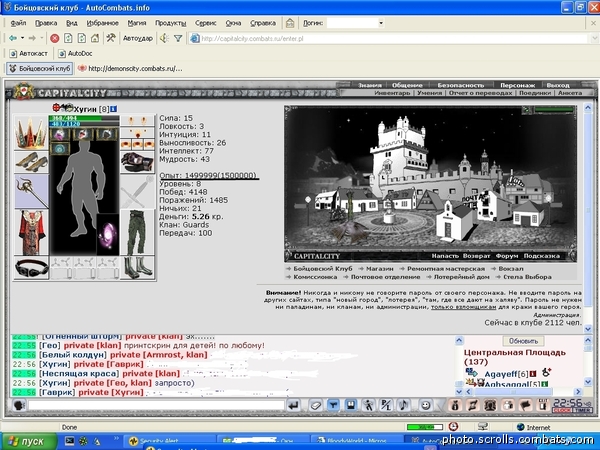Open the Инвентарь game menu link
The height and width of the screenshot is (450, 600).
392,93
